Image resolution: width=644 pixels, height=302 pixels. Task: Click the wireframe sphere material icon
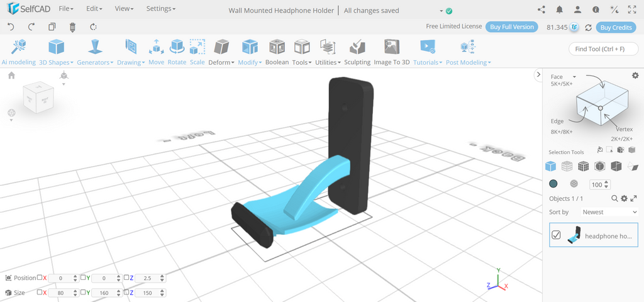[x=574, y=184]
